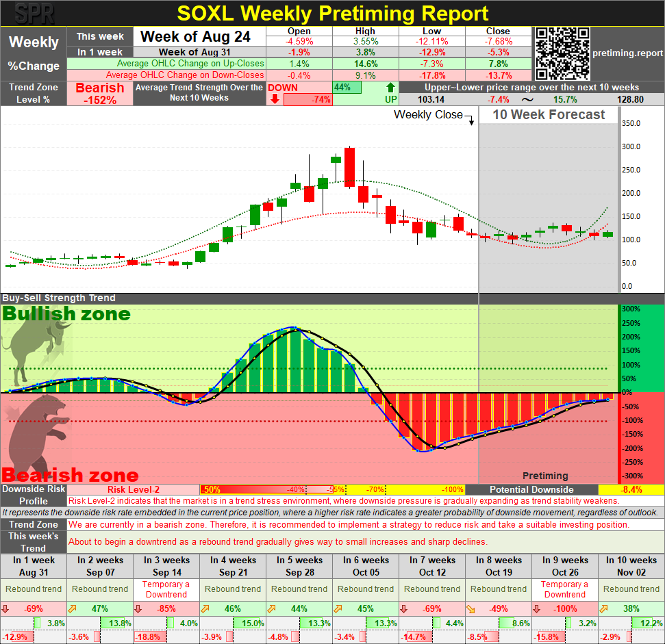Click the up arrow beside 47% for Sep 07

72,609
